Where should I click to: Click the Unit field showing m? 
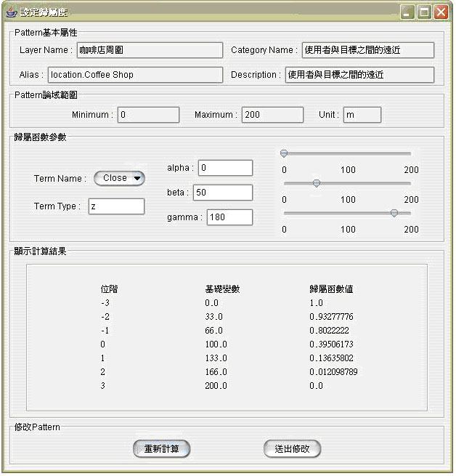[362, 115]
